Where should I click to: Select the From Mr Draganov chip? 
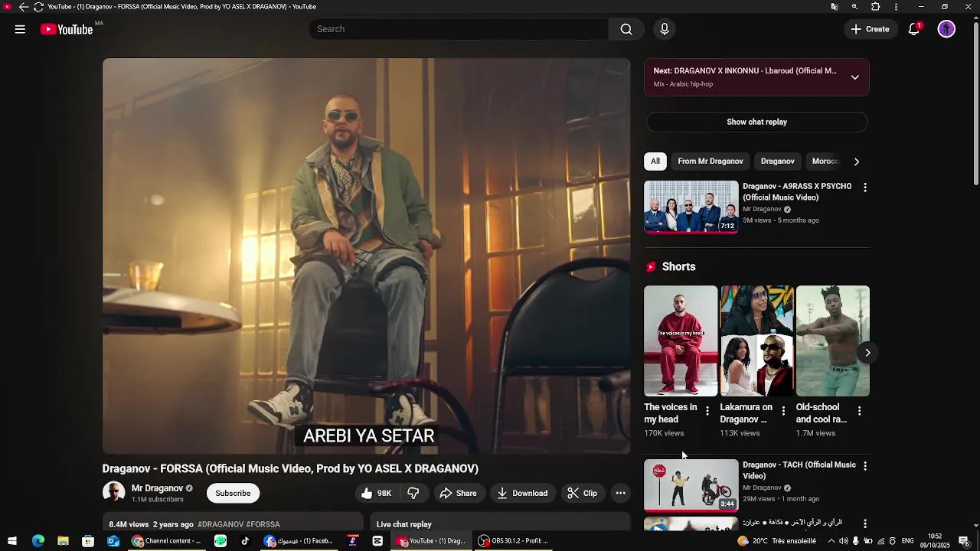(710, 161)
